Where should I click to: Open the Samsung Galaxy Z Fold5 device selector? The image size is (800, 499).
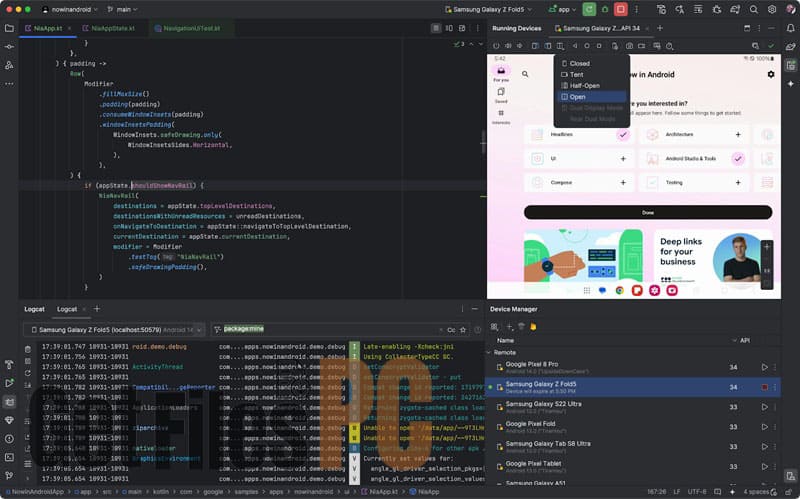[488, 9]
